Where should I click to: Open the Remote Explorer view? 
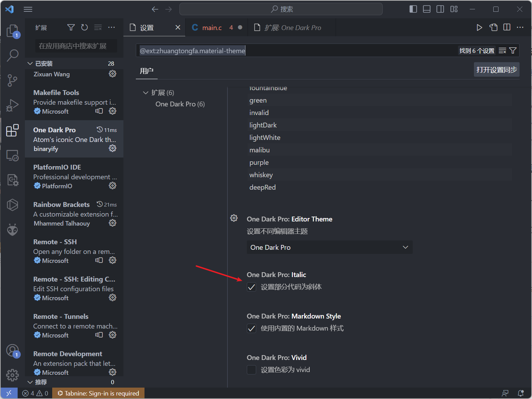pyautogui.click(x=13, y=155)
